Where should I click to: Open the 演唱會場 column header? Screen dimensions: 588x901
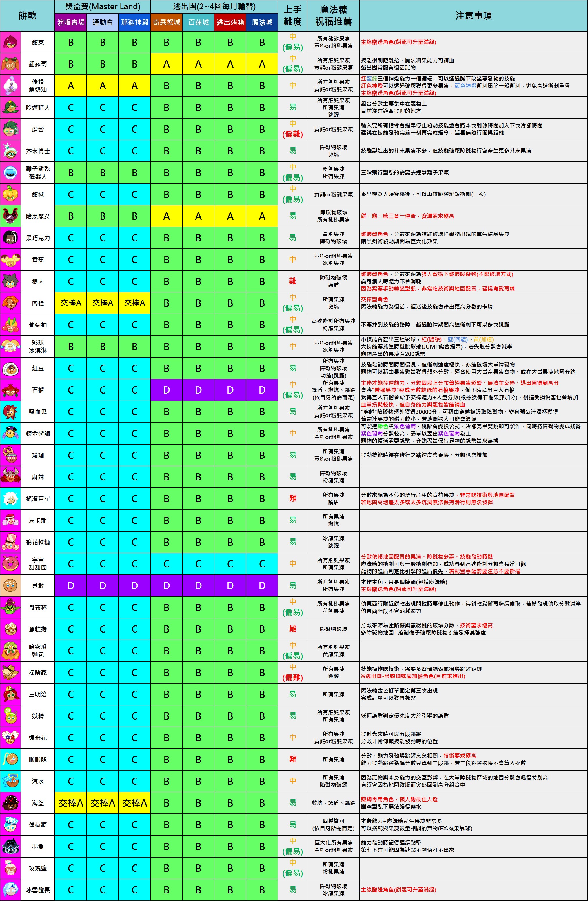(x=71, y=22)
